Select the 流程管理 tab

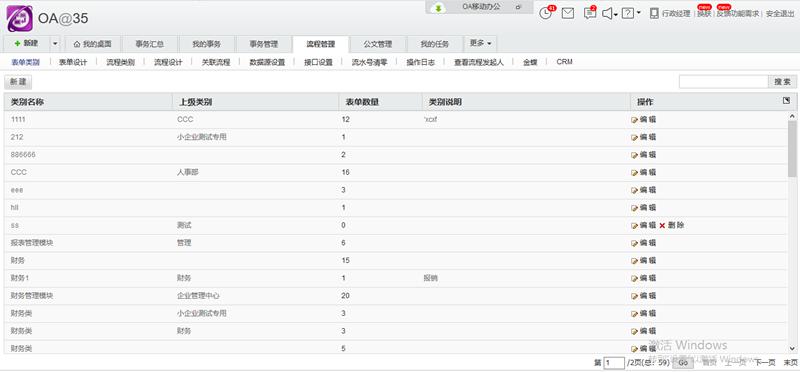[321, 44]
